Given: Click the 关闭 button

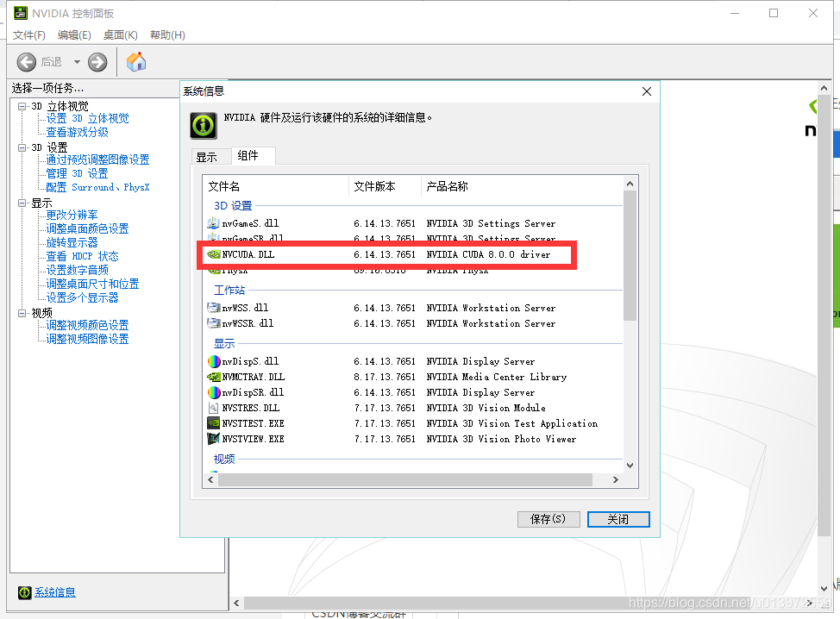Looking at the screenshot, I should pyautogui.click(x=618, y=519).
